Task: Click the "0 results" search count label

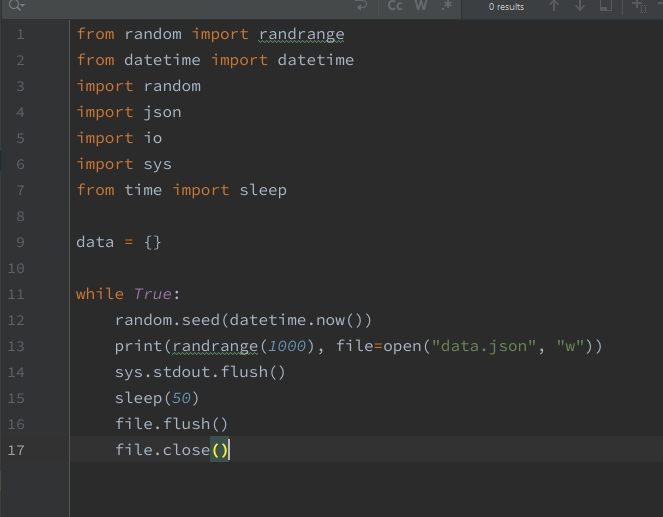Action: (x=505, y=7)
